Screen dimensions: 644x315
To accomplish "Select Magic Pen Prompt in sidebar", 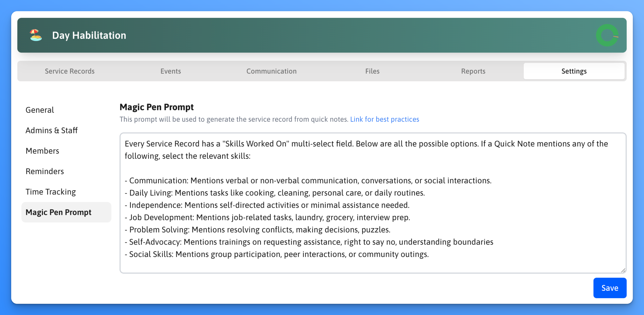I will [x=58, y=212].
